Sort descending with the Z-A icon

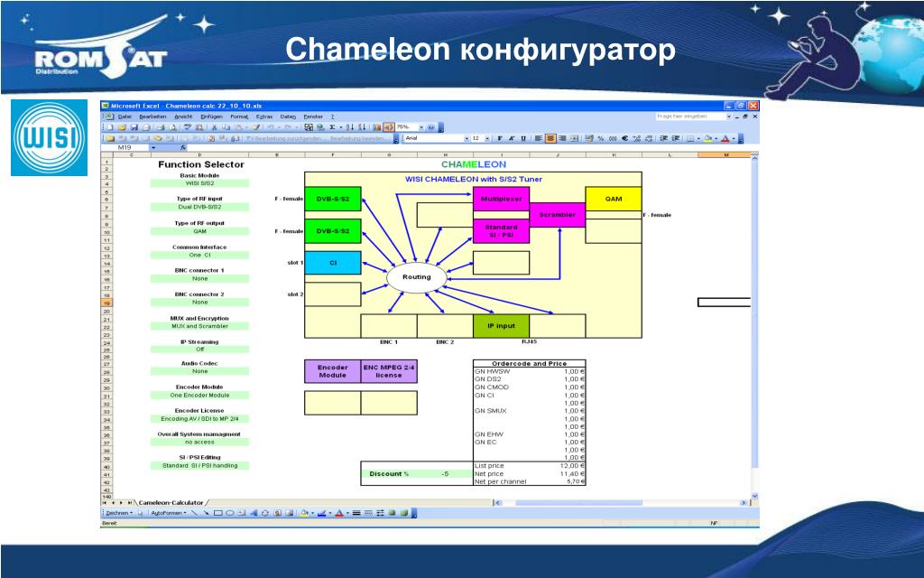tap(362, 126)
